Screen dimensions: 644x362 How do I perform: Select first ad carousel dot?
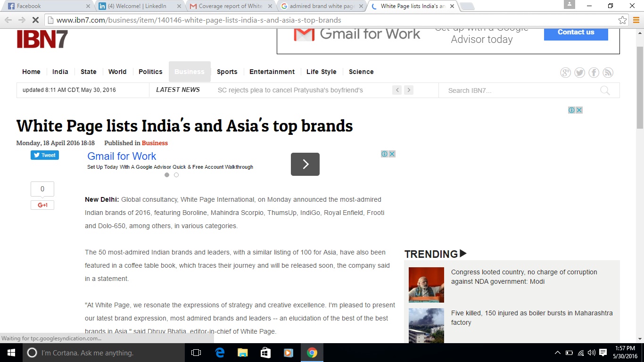coord(167,175)
